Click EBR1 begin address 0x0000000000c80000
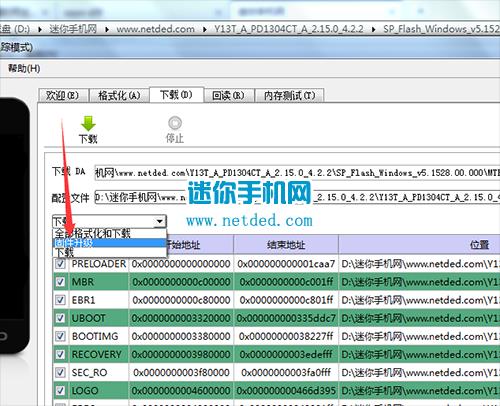The width and height of the screenshot is (500, 406). 181,300
